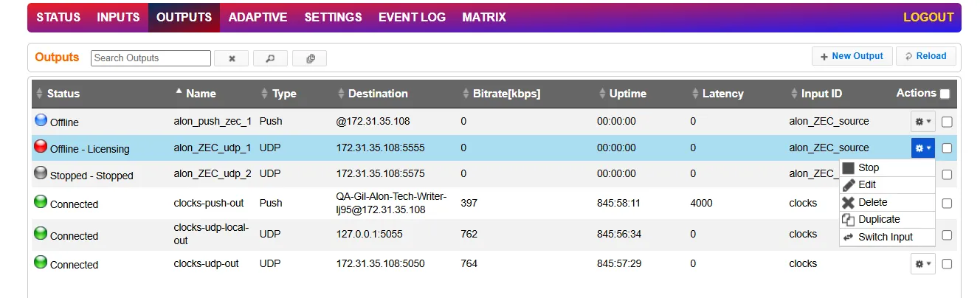
Task: Click the latency value 4000
Action: pos(702,202)
